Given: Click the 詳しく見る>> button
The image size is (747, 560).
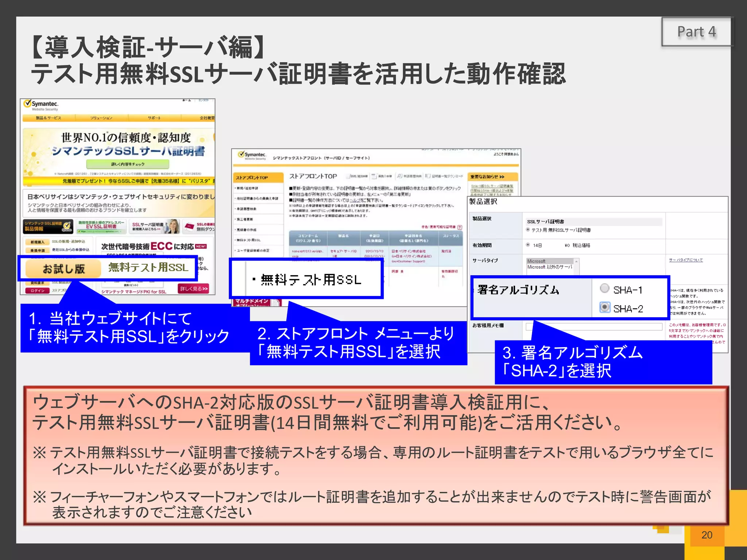Looking at the screenshot, I should [x=194, y=288].
